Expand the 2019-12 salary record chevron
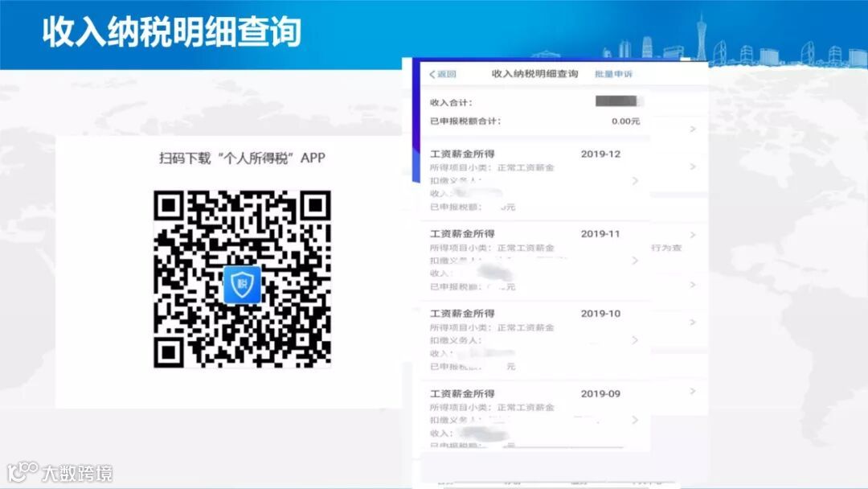 click(x=635, y=181)
